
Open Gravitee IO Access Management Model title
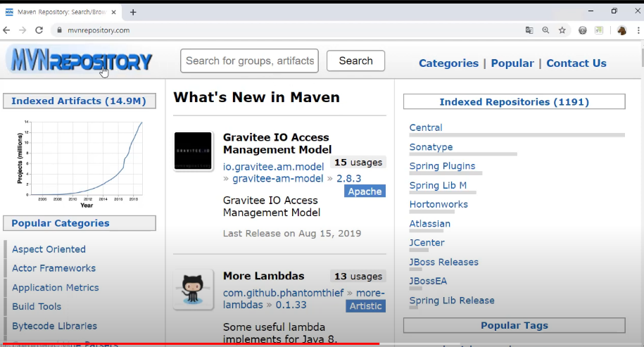pyautogui.click(x=277, y=144)
